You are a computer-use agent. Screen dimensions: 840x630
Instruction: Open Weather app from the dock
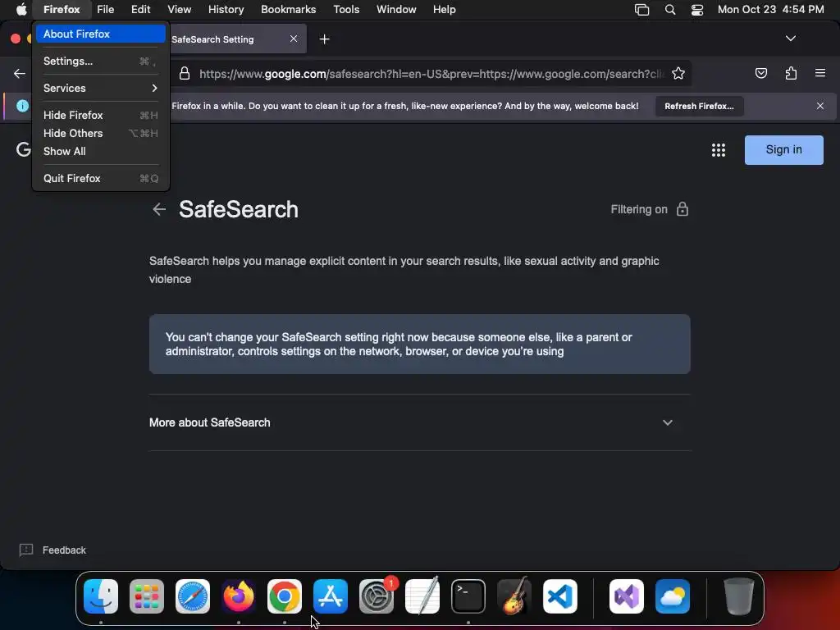point(673,596)
